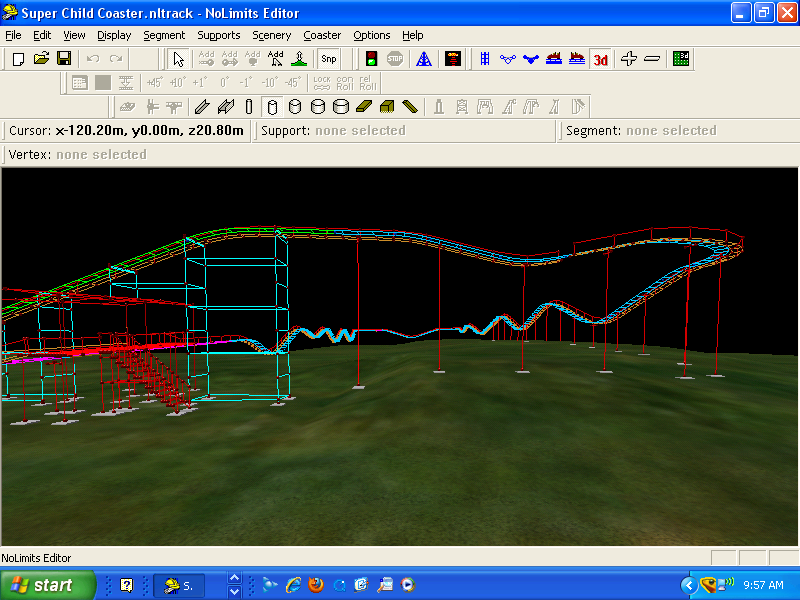800x600 pixels.
Task: Choose the Add support node tool
Action: (276, 59)
